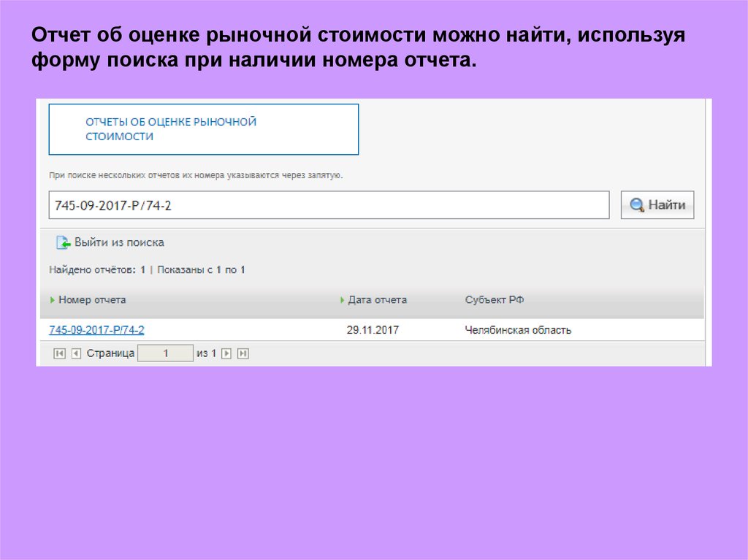Sort by the Дата отчета column header

(x=377, y=300)
